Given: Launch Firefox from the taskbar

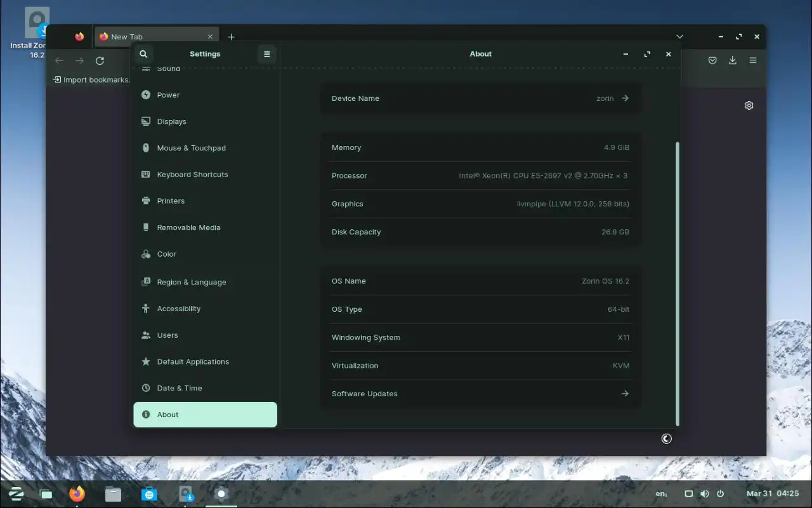Looking at the screenshot, I should pyautogui.click(x=77, y=493).
